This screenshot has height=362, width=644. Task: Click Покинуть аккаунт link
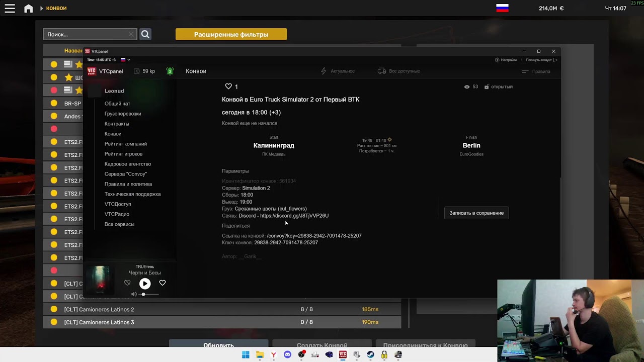point(541,60)
